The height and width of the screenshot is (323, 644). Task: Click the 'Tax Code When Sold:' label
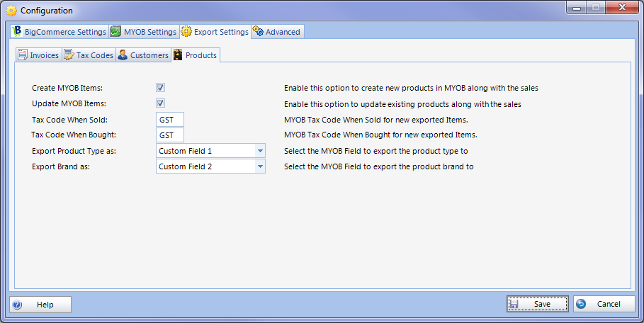pyautogui.click(x=70, y=120)
